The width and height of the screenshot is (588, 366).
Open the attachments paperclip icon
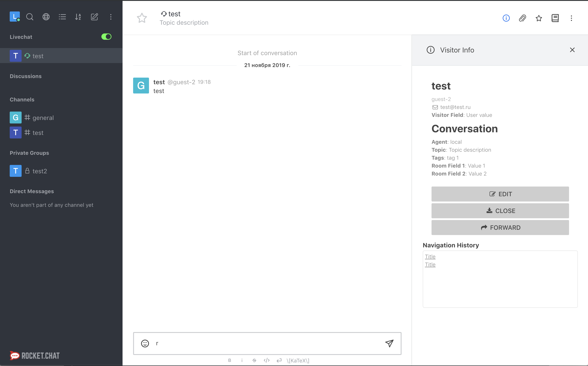coord(522,18)
